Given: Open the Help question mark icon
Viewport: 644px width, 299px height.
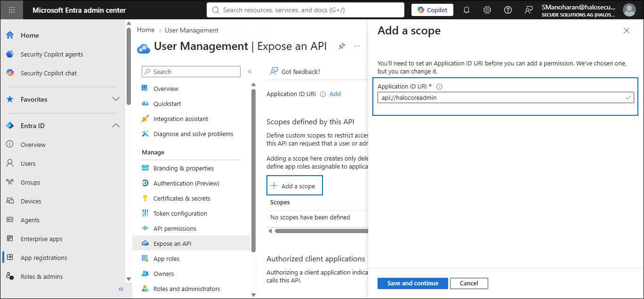Looking at the screenshot, I should [x=508, y=10].
